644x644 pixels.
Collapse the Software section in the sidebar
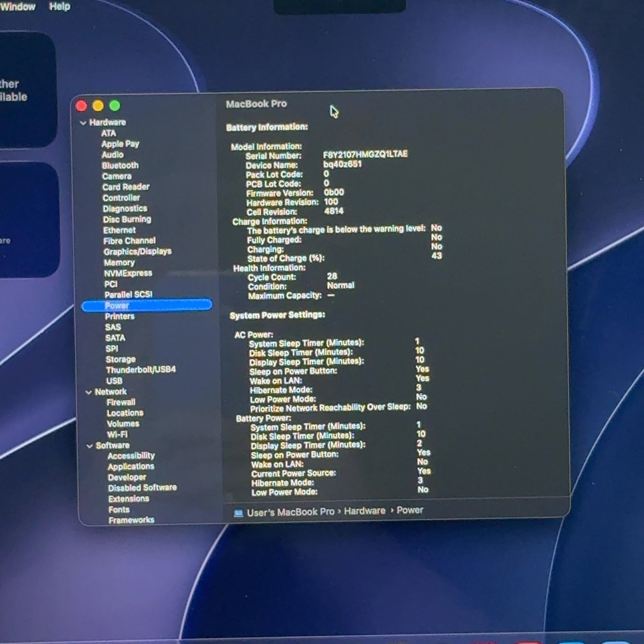[x=90, y=446]
